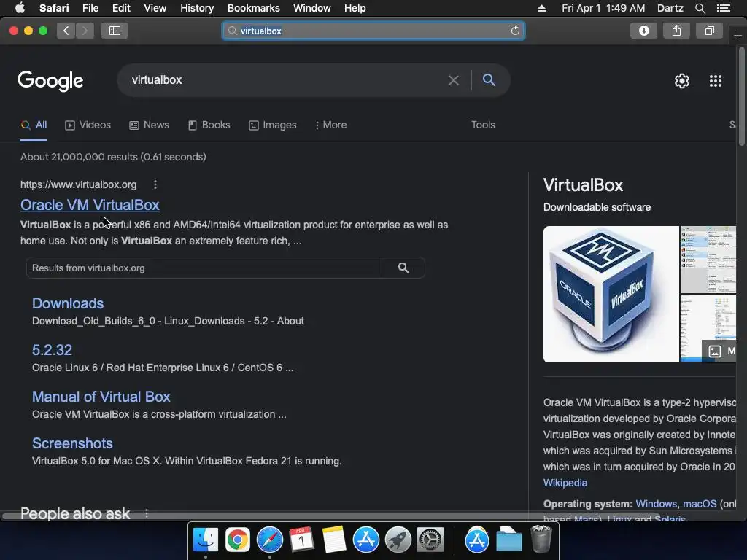Screen dimensions: 747x560
Task: Launch Google Chrome from the Dock
Action: [238, 540]
